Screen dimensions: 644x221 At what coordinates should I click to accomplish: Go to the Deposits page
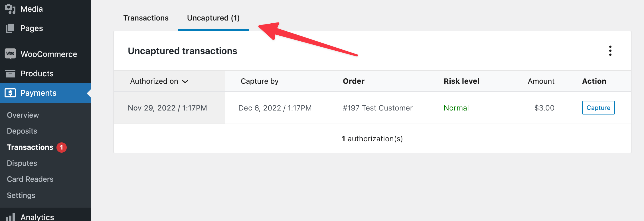(x=21, y=131)
